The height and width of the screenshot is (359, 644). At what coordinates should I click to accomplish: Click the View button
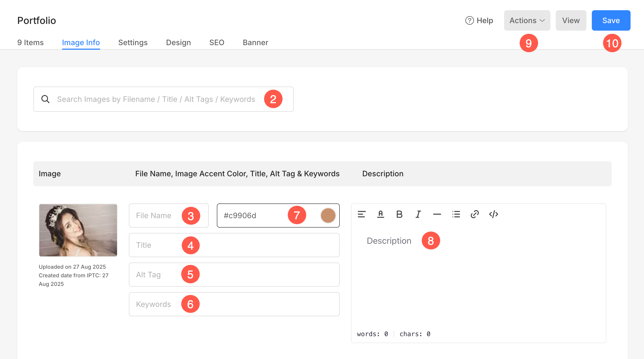pos(571,20)
